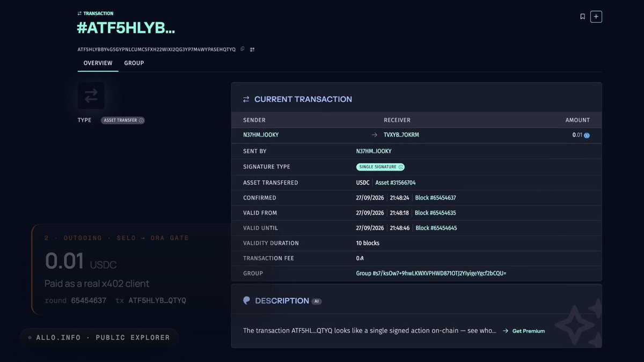Open receiver address TVXYB..7OKRM
644x362 pixels.
[x=401, y=135]
